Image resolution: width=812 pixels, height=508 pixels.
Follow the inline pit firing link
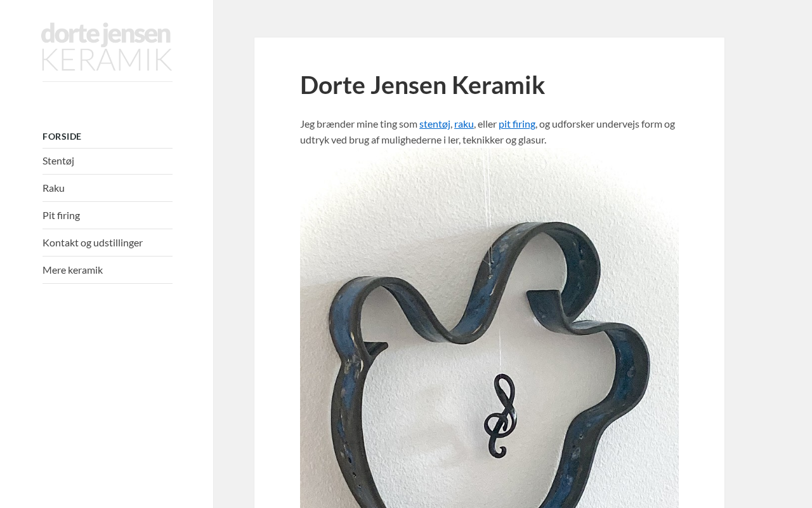click(x=517, y=124)
